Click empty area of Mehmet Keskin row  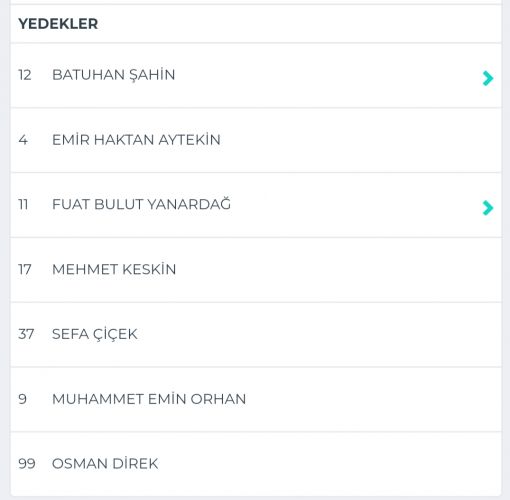333,269
